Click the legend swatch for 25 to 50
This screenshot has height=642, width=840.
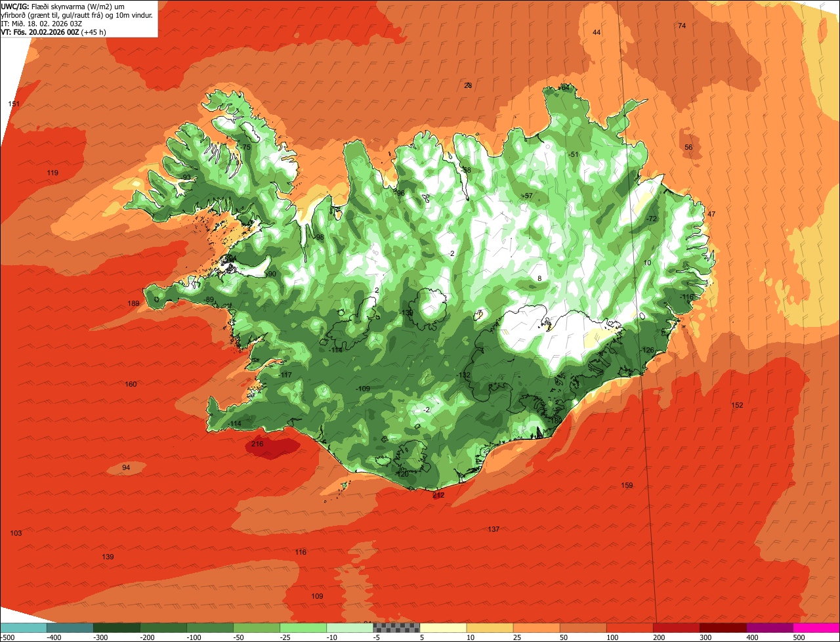point(536,628)
